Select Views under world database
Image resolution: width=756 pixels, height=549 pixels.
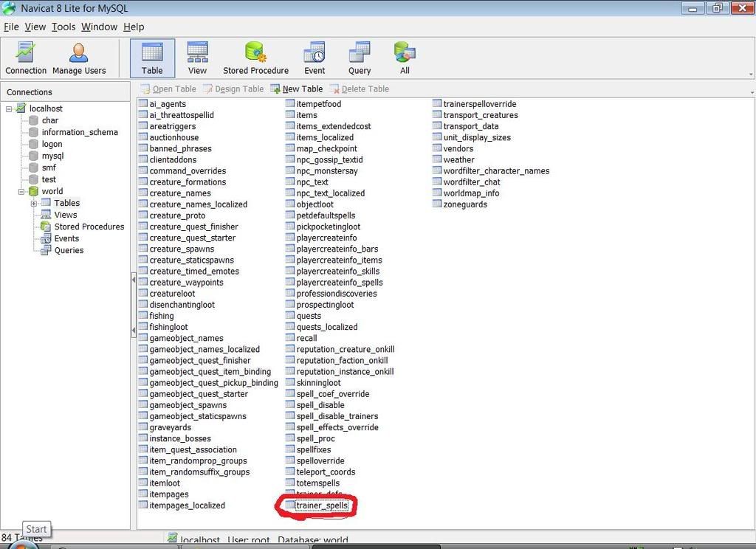pyautogui.click(x=59, y=215)
